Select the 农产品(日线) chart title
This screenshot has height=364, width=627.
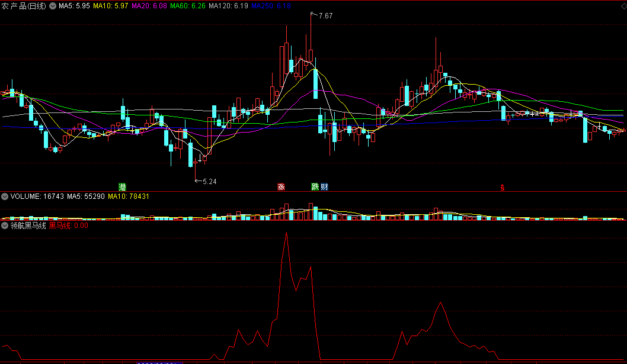pyautogui.click(x=24, y=6)
